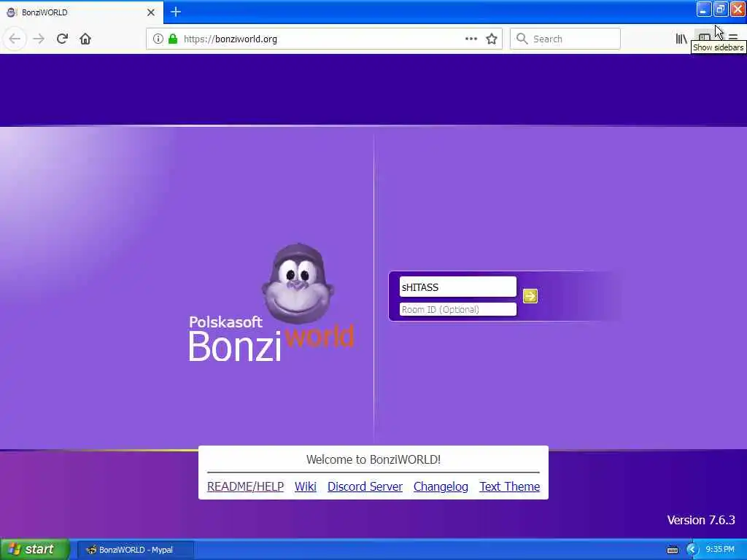The width and height of the screenshot is (747, 560).
Task: Open the Changelog link
Action: point(441,486)
